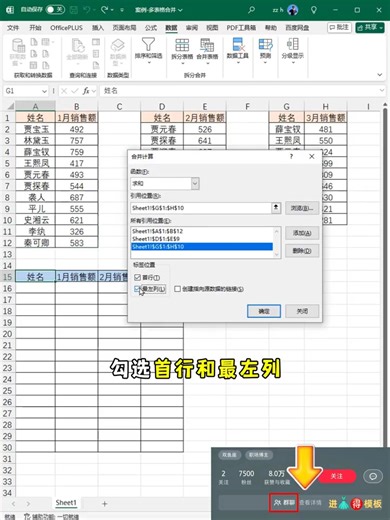Click the 添加 Add button
Image resolution: width=390 pixels, height=520 pixels.
coord(302,233)
